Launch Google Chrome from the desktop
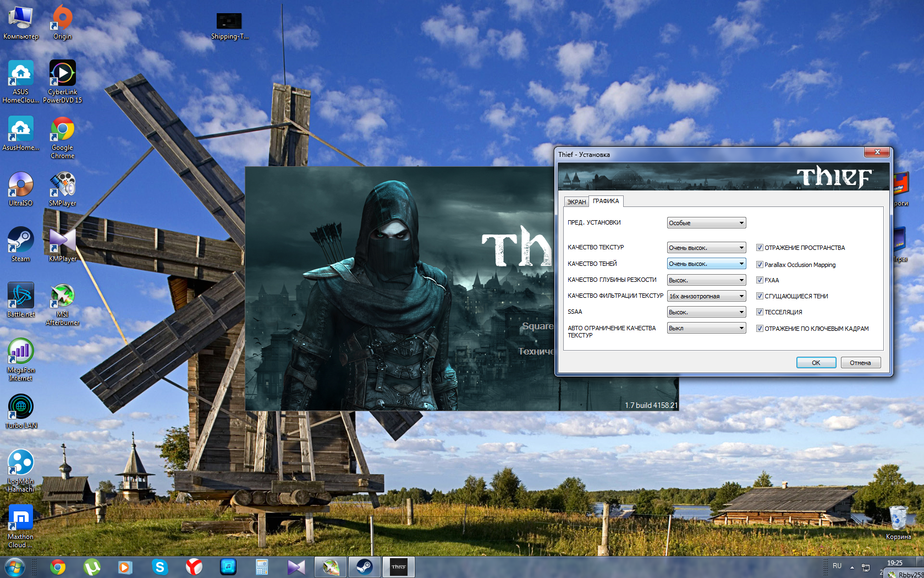The width and height of the screenshot is (924, 578). pos(62,138)
